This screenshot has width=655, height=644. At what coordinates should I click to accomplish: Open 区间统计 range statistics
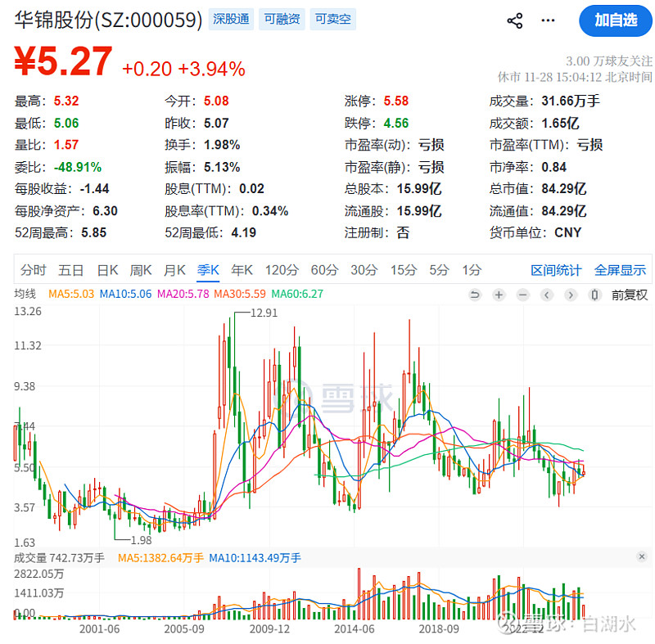[x=556, y=270]
